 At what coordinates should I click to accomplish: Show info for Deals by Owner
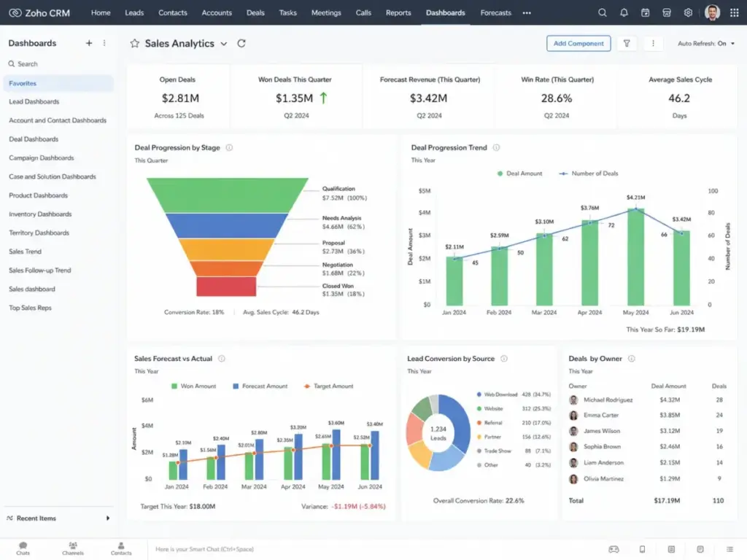tap(631, 359)
